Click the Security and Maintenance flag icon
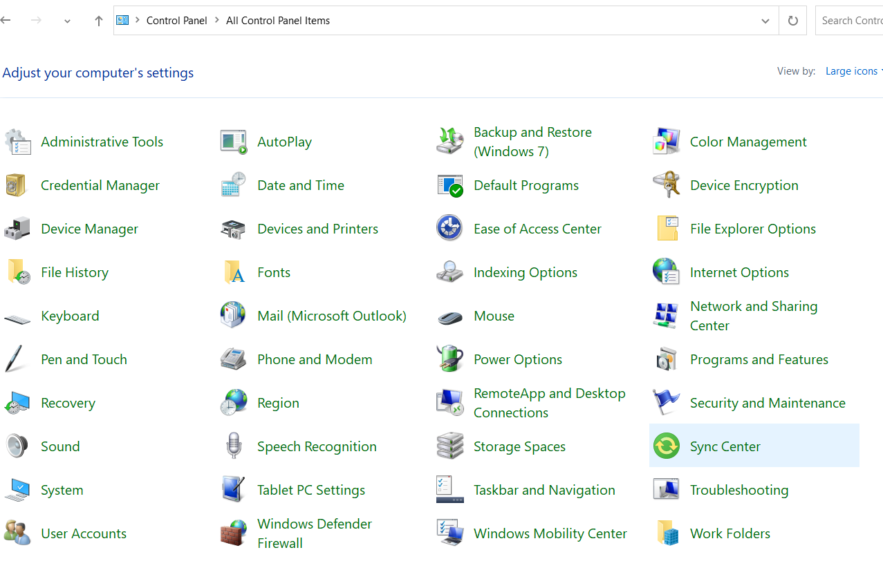This screenshot has width=883, height=588. tap(667, 403)
